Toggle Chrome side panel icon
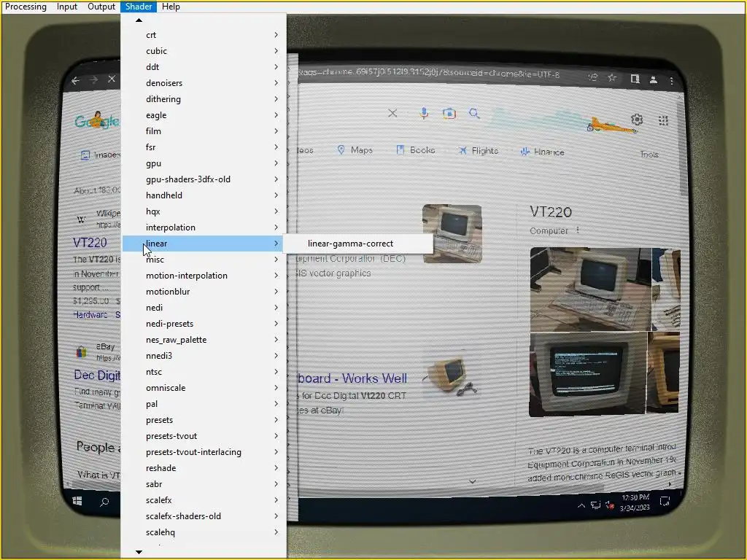The height and width of the screenshot is (560, 747). pos(635,79)
